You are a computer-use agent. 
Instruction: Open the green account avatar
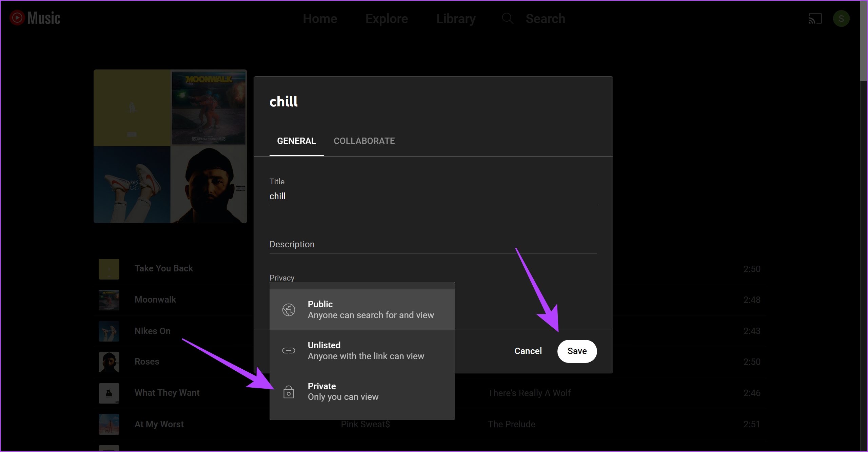(x=841, y=19)
